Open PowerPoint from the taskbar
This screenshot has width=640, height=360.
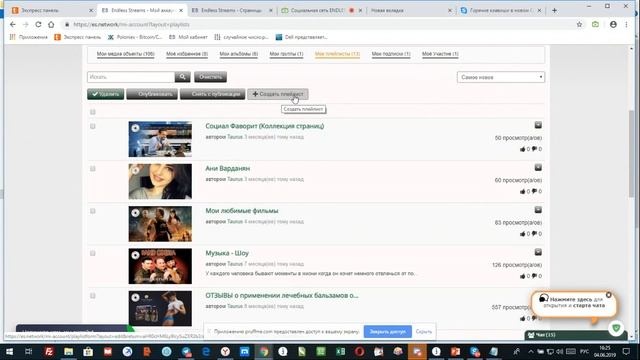click(x=456, y=351)
